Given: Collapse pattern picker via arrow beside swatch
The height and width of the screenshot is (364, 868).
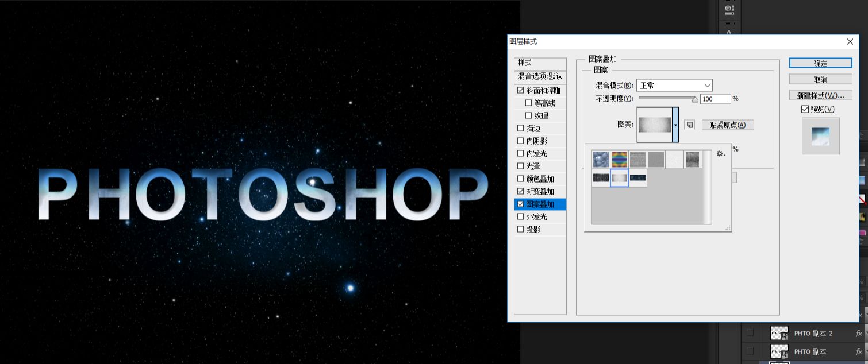Looking at the screenshot, I should [675, 125].
